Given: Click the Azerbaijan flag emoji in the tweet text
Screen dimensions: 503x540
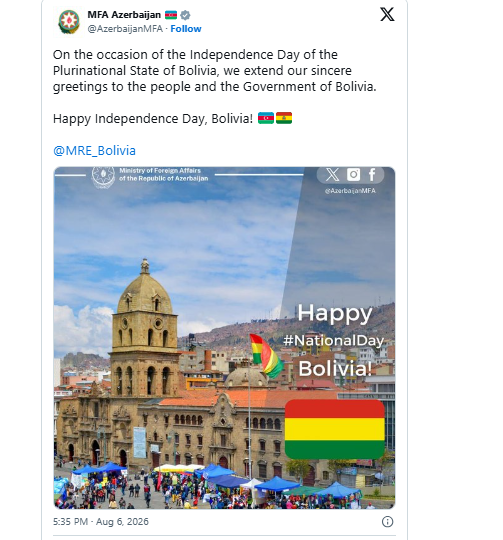Looking at the screenshot, I should click(x=266, y=118).
